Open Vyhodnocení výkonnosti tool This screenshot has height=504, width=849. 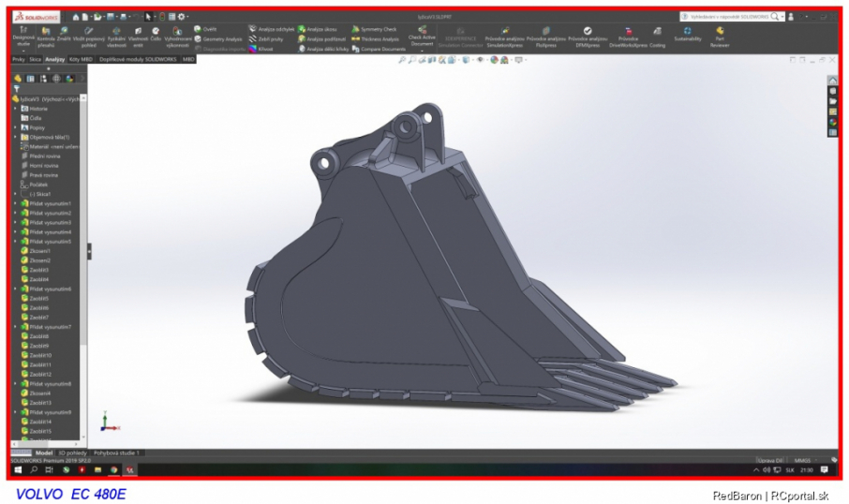(x=177, y=37)
